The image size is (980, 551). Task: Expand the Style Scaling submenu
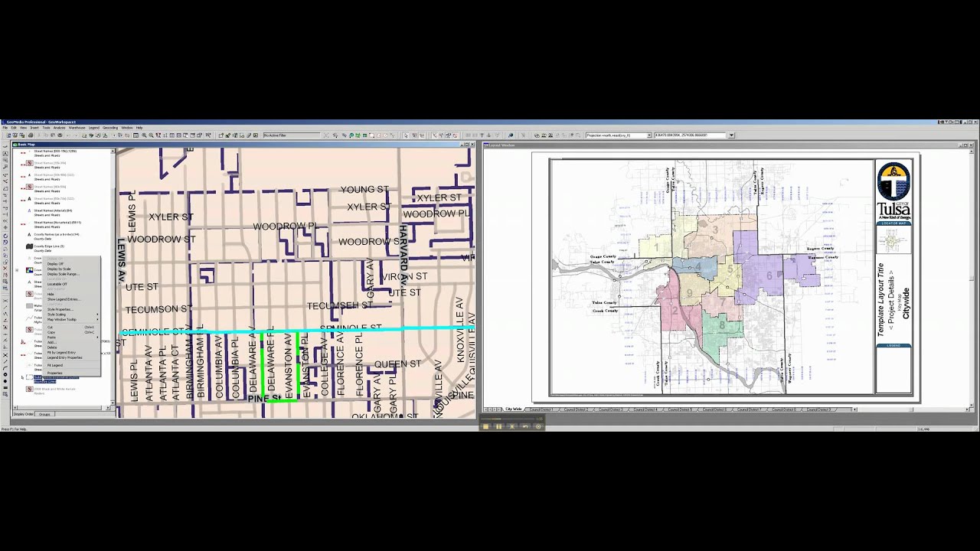[70, 315]
